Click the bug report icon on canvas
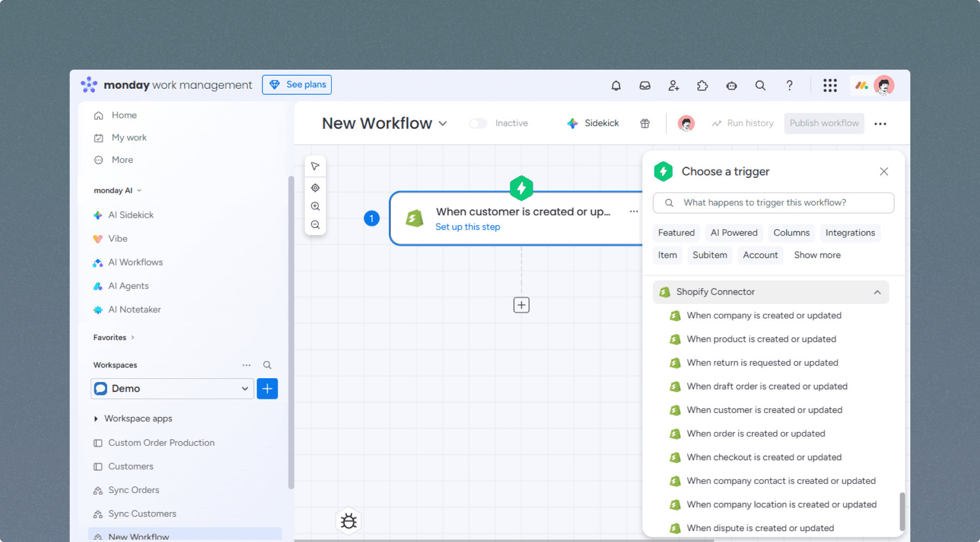The width and height of the screenshot is (980, 542). click(x=348, y=521)
